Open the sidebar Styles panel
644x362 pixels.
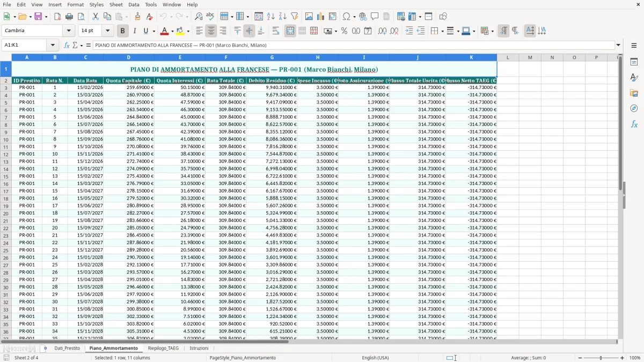[x=634, y=78]
